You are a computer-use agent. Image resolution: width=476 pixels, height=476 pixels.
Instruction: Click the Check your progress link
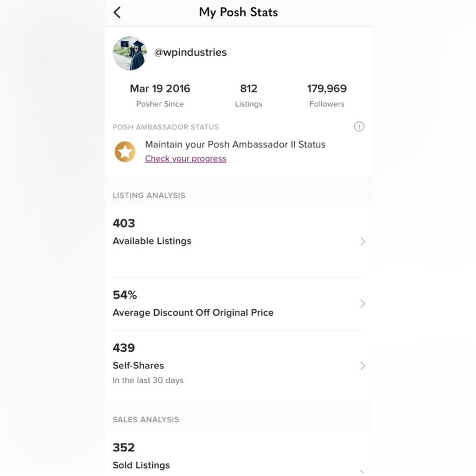click(186, 159)
